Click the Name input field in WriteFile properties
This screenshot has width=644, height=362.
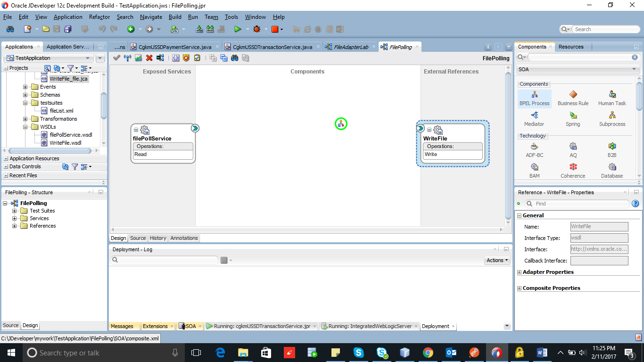click(x=599, y=226)
